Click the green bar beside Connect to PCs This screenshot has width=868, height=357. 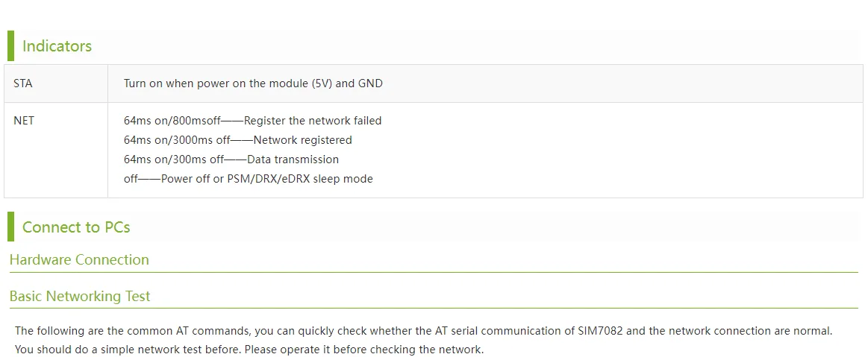point(10,227)
